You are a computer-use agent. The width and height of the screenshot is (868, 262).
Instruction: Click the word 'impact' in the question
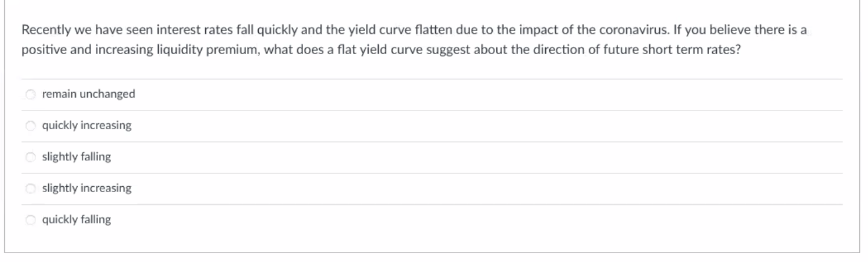click(x=556, y=30)
